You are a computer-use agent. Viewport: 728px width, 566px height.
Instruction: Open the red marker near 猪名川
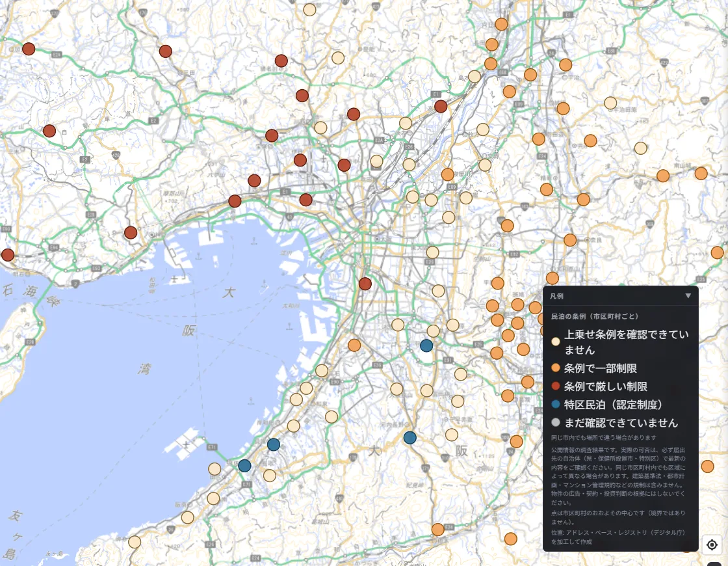click(281, 61)
